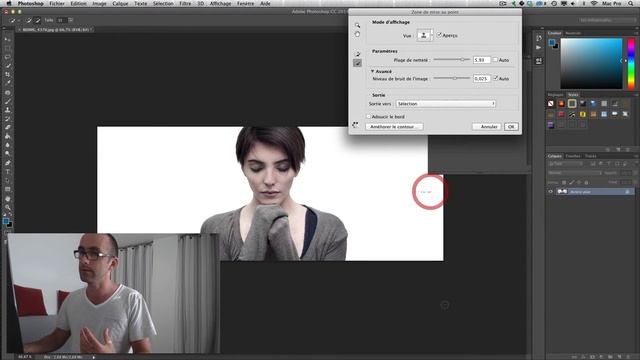Select the Clone Stamp tool
The width and height of the screenshot is (640, 360).
7,110
